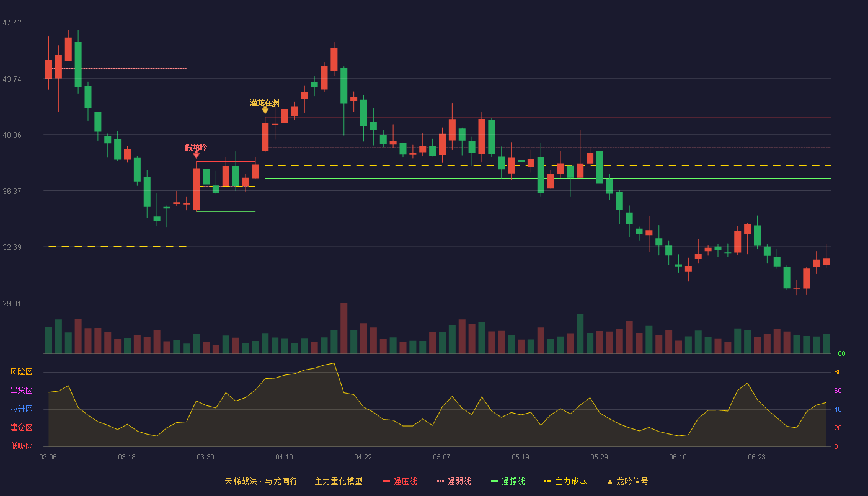Click the red 假龙吟 signal arrow

[x=196, y=155]
